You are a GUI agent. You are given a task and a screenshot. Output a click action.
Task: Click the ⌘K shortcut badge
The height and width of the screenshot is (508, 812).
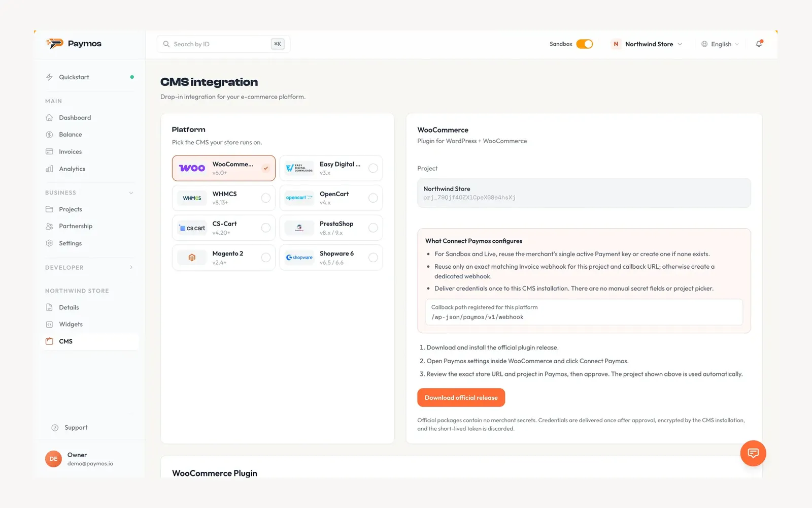pyautogui.click(x=278, y=44)
